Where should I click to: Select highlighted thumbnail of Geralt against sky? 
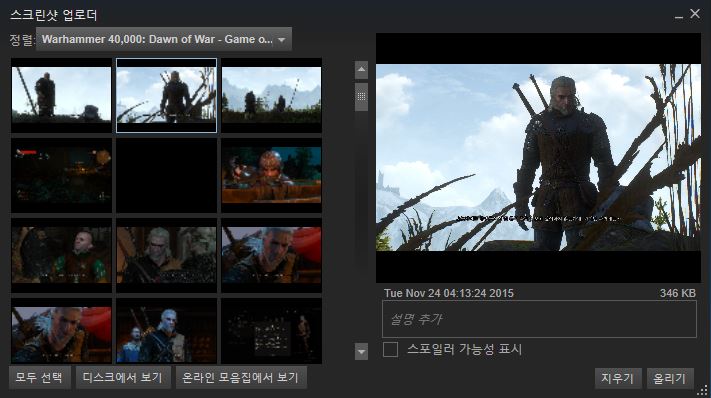[x=166, y=95]
